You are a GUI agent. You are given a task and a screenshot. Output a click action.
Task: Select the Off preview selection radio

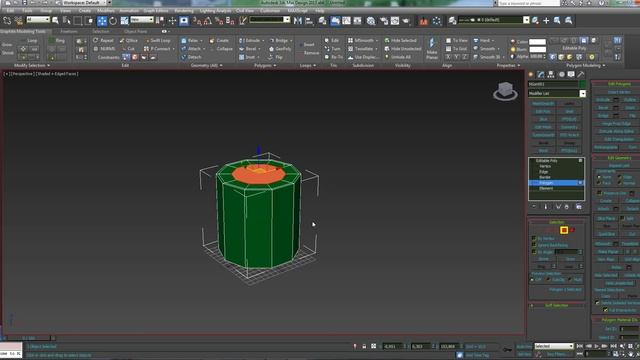tap(532, 280)
